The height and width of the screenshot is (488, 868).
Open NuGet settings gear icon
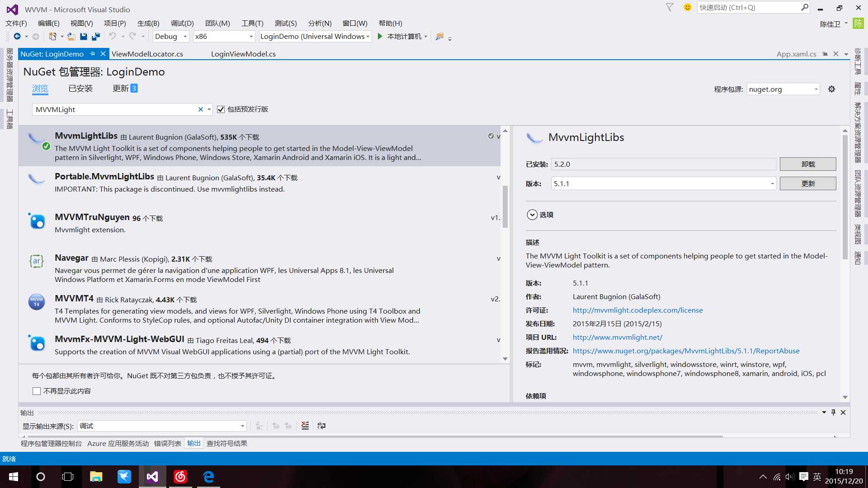click(831, 89)
